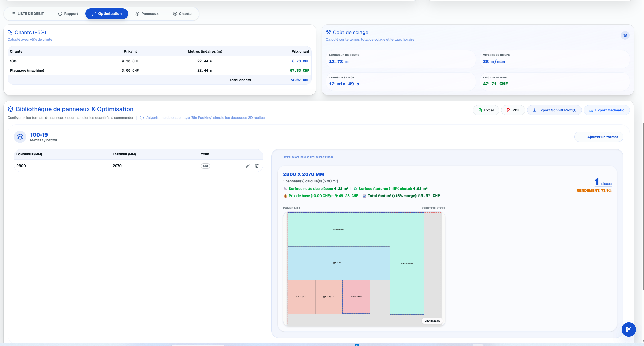
Task: Click the 6.73 CHF chant price
Action: (x=301, y=61)
